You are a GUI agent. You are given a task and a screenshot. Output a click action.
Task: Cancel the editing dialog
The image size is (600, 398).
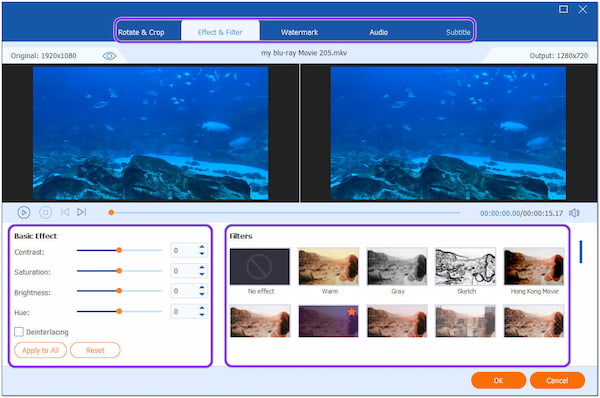(557, 380)
